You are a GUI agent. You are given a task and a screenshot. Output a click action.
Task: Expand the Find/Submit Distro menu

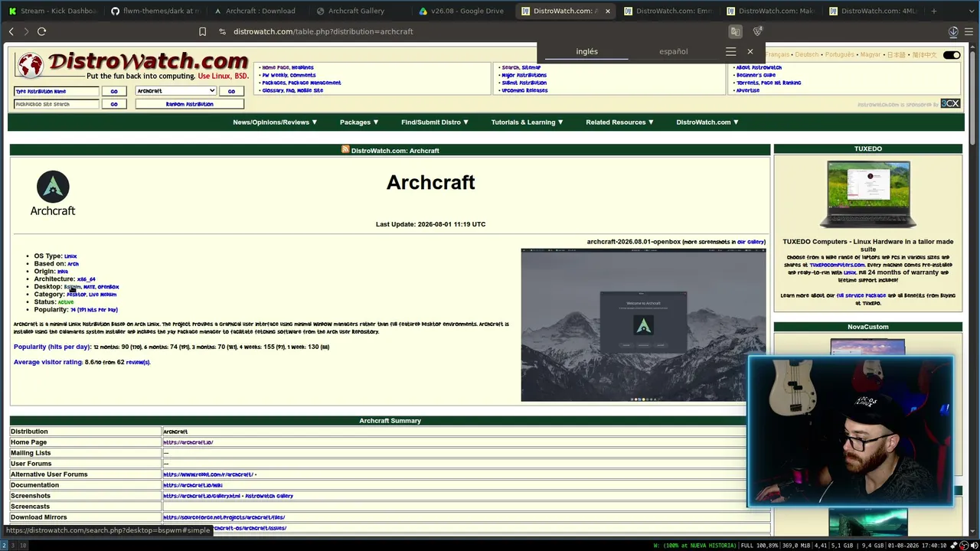pyautogui.click(x=435, y=122)
